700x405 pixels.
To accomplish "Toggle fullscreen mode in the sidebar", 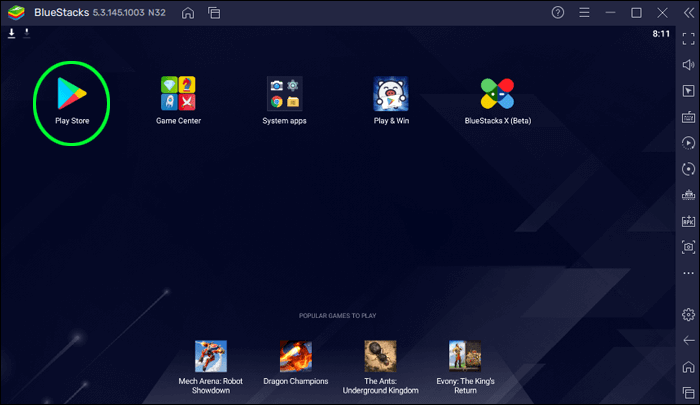I will click(688, 38).
